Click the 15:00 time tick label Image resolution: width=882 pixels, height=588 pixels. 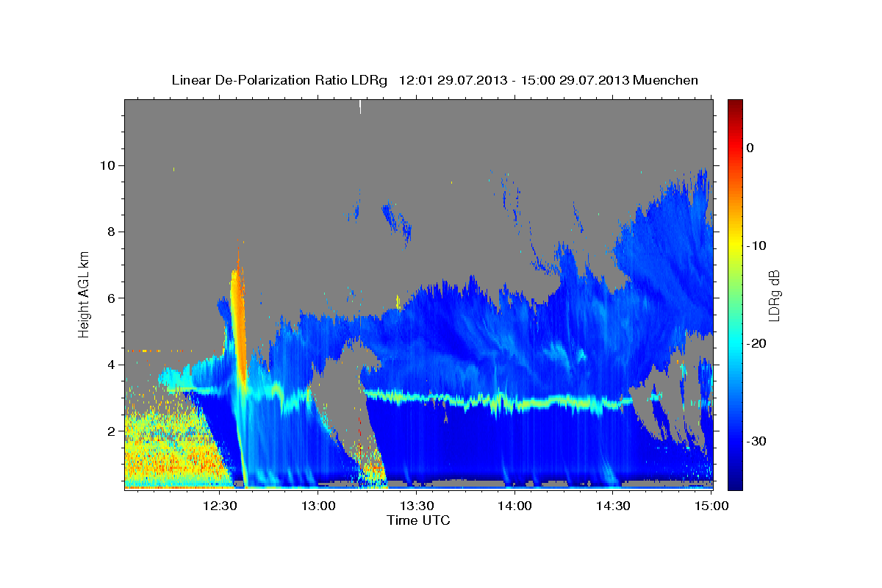tap(711, 506)
